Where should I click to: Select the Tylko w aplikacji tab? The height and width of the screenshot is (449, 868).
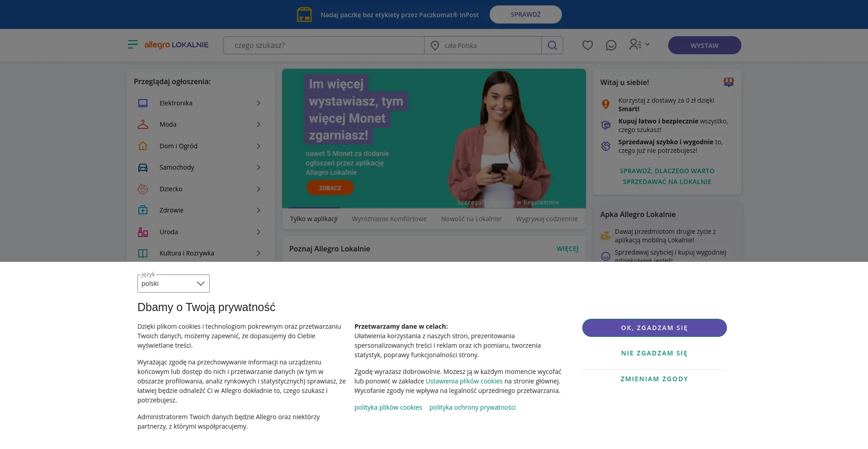(x=314, y=219)
